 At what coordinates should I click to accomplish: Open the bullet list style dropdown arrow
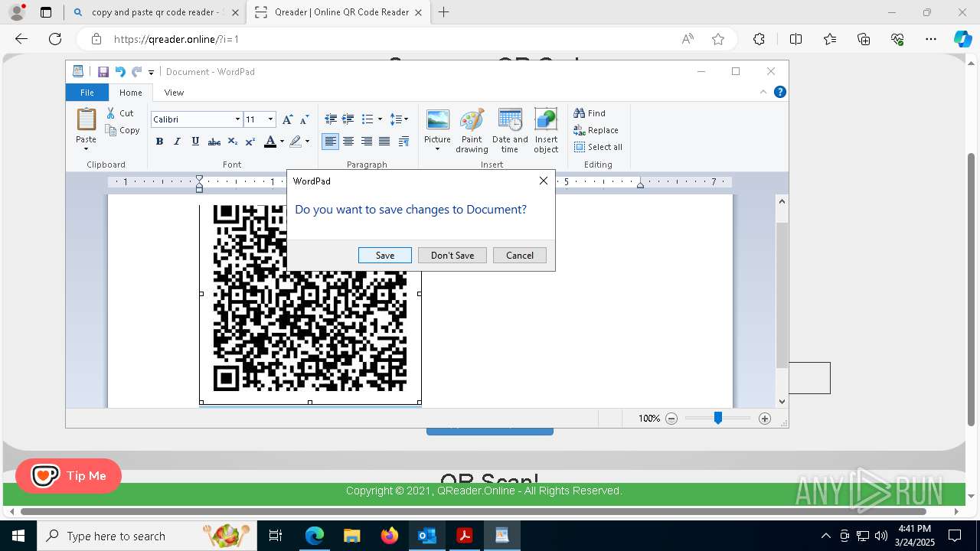click(380, 119)
